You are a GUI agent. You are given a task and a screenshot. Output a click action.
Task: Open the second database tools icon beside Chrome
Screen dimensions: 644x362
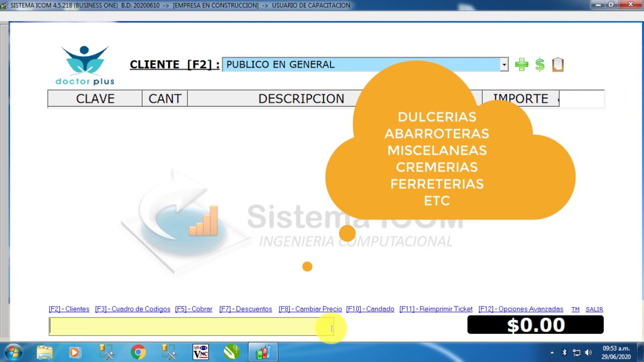click(x=169, y=352)
